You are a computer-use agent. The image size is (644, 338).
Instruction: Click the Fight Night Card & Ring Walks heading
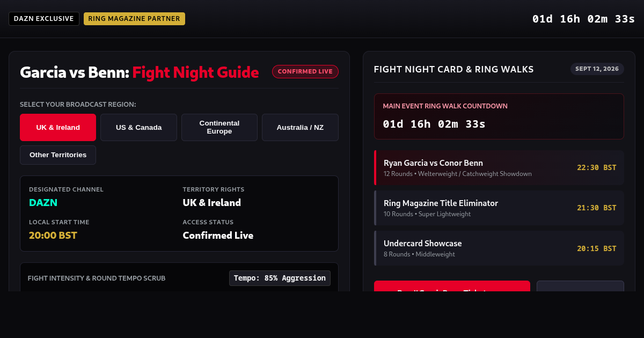(x=454, y=69)
